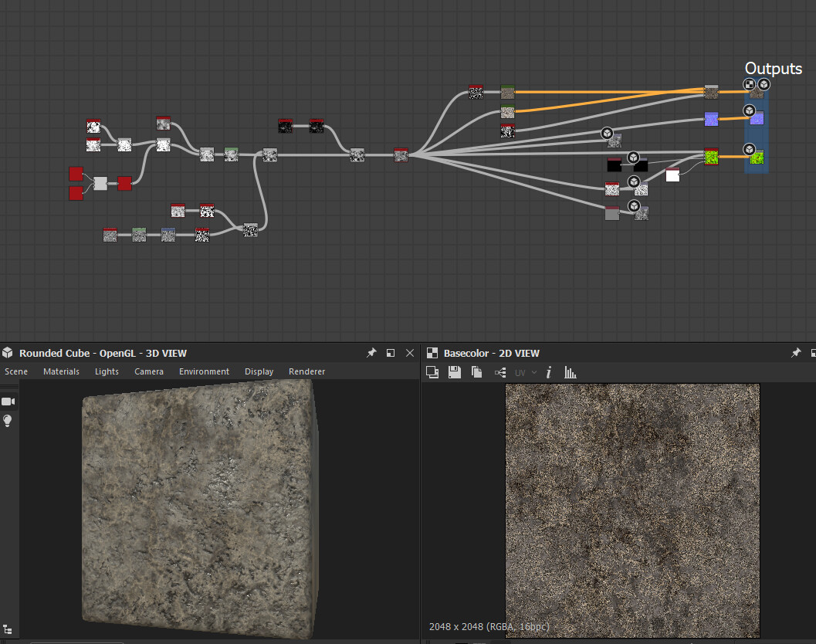Image resolution: width=816 pixels, height=644 pixels.
Task: Click the save icon in 2D view toolbar
Action: [x=455, y=372]
